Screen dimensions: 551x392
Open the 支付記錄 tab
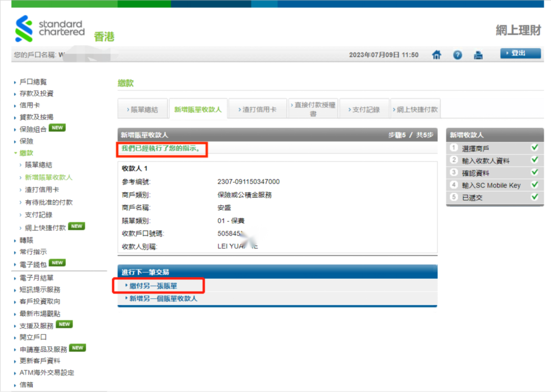[x=364, y=110]
